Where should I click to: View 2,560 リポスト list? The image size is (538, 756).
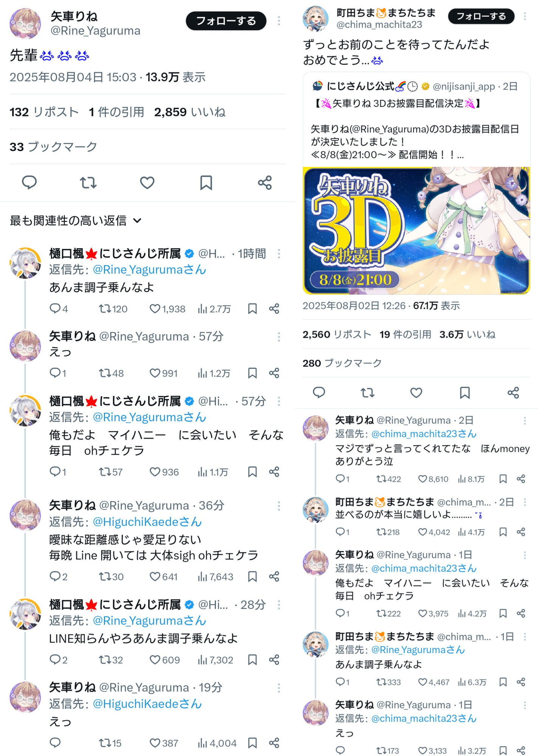click(x=337, y=335)
